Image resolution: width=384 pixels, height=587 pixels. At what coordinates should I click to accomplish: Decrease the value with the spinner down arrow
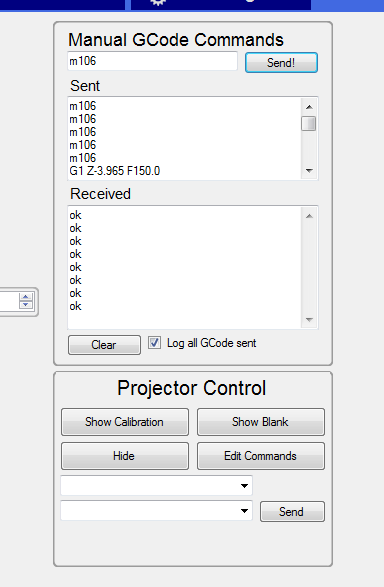26,305
